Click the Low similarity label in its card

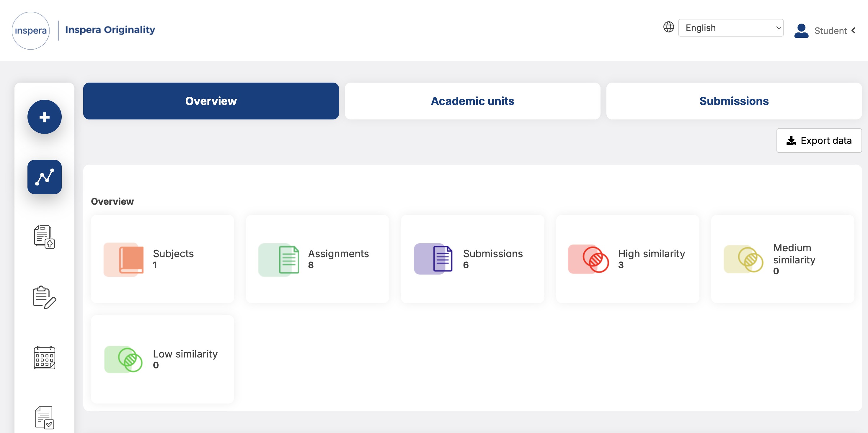tap(185, 354)
